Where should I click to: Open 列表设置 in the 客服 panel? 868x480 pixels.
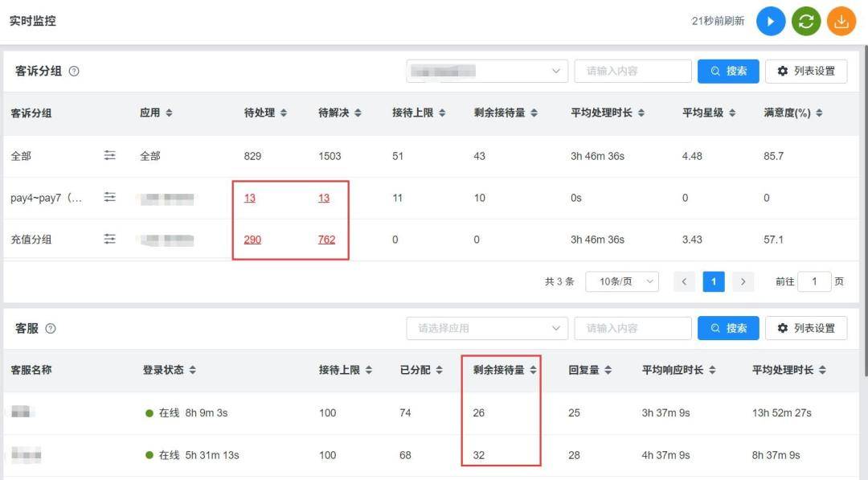click(806, 328)
